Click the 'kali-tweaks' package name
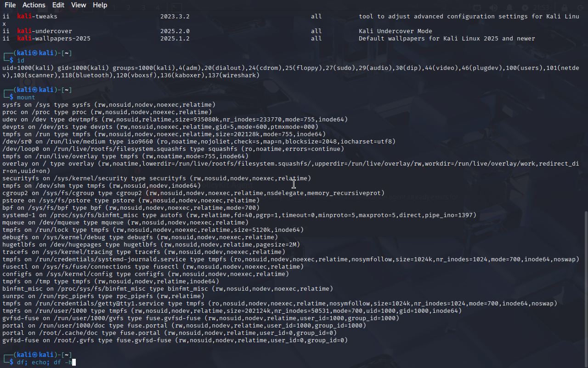 [x=37, y=17]
